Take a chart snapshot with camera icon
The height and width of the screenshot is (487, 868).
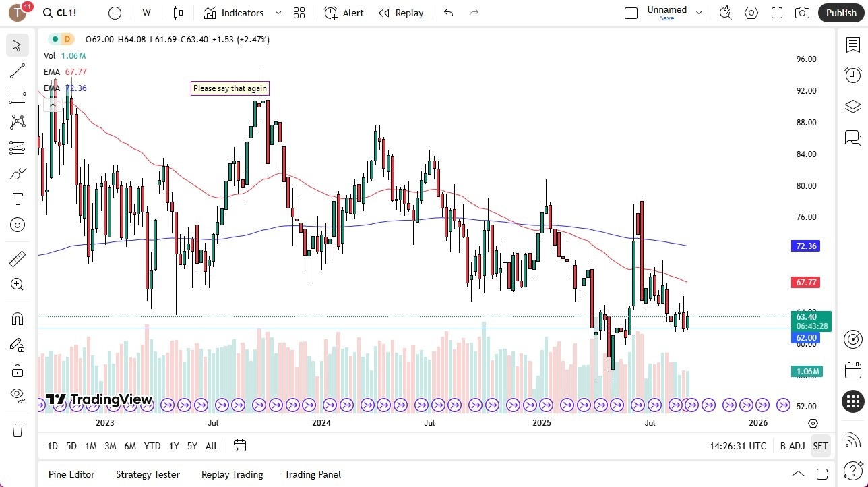pos(802,12)
